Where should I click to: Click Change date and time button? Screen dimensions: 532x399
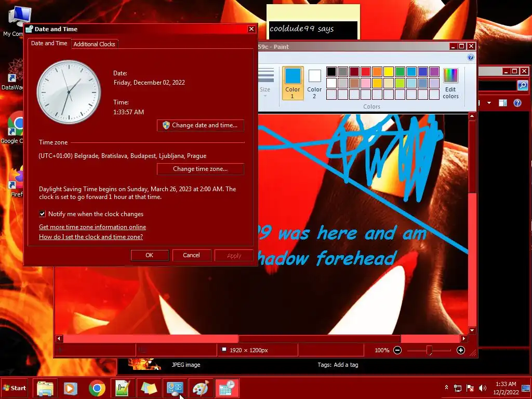[200, 125]
